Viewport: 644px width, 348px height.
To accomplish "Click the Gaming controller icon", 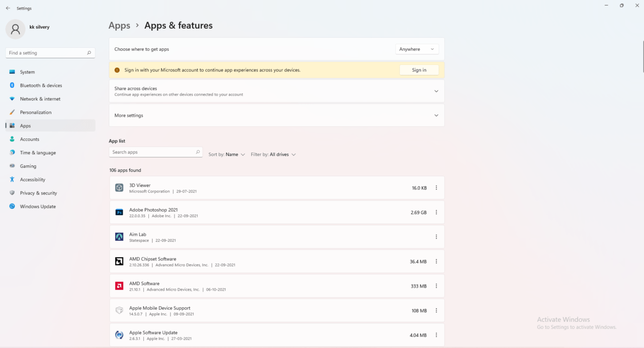I will pyautogui.click(x=12, y=166).
